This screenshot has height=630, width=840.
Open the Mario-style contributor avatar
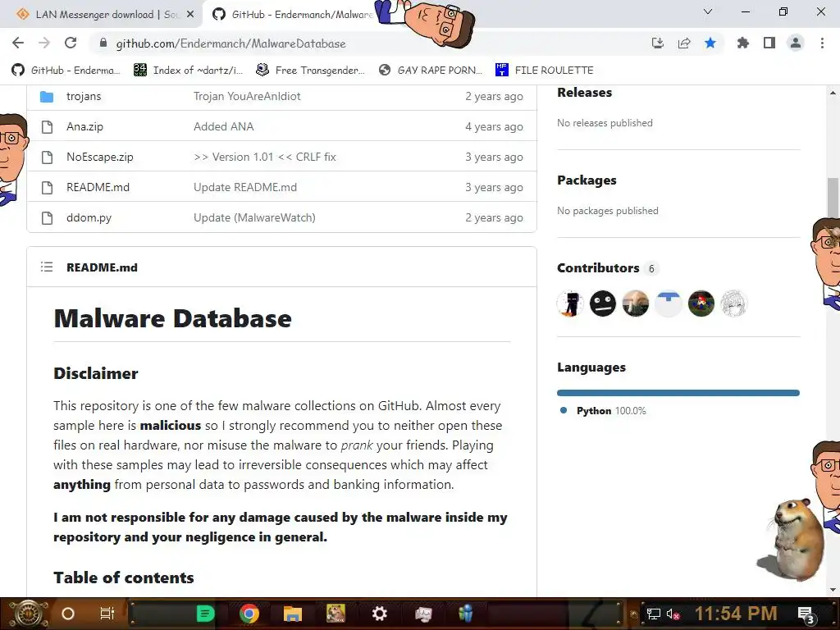coord(701,304)
